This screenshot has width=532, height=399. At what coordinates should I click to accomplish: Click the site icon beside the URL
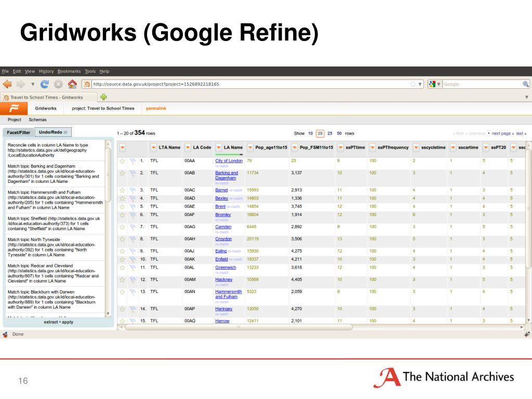(87, 84)
